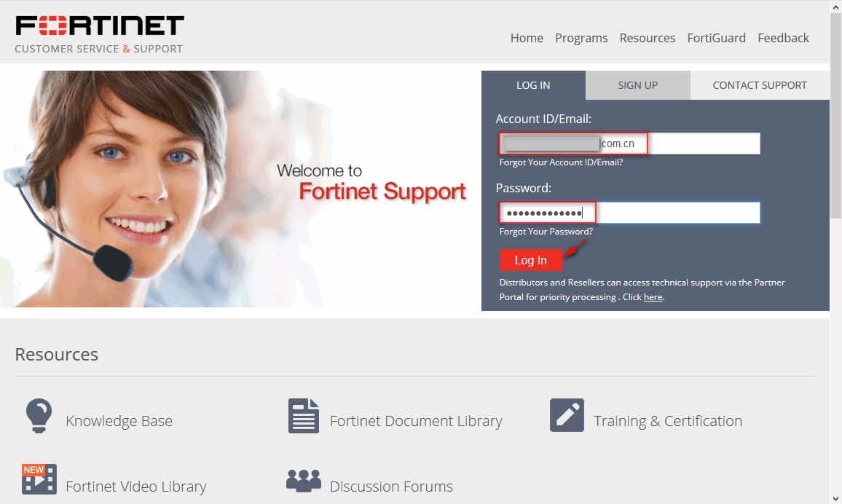Focus the Password input field
The height and width of the screenshot is (504, 842).
[x=629, y=213]
